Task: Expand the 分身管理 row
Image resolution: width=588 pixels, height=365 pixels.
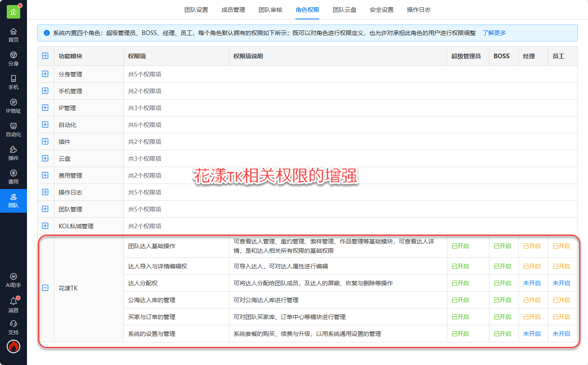Action: click(x=46, y=74)
